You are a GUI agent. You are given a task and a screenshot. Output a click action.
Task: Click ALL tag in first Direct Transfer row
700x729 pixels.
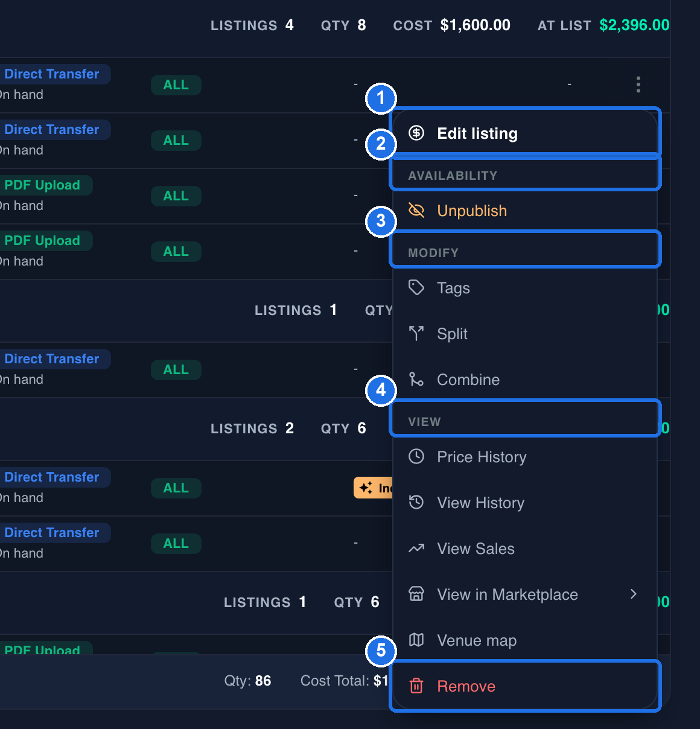tap(176, 84)
